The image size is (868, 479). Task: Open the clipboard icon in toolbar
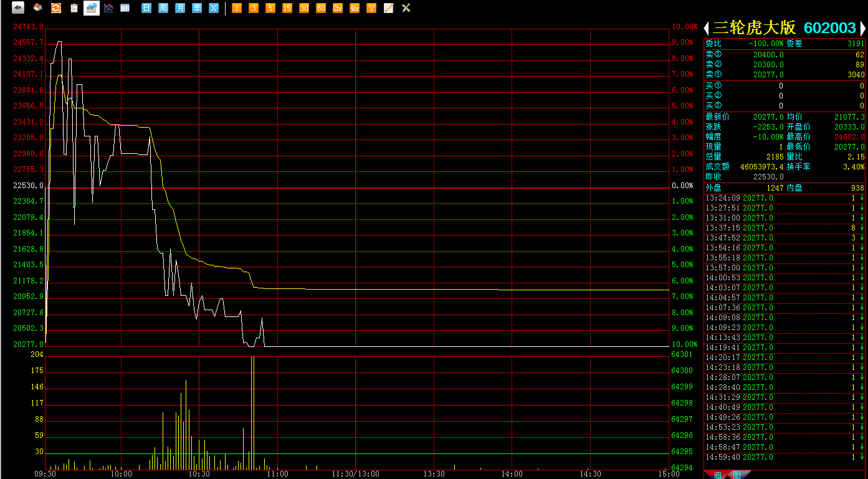pos(74,8)
